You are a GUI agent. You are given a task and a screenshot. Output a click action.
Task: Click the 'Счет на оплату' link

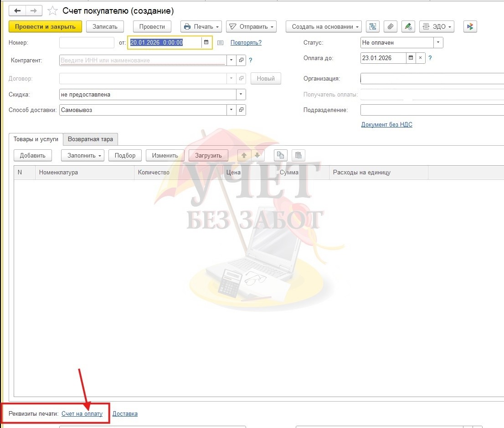pyautogui.click(x=82, y=413)
